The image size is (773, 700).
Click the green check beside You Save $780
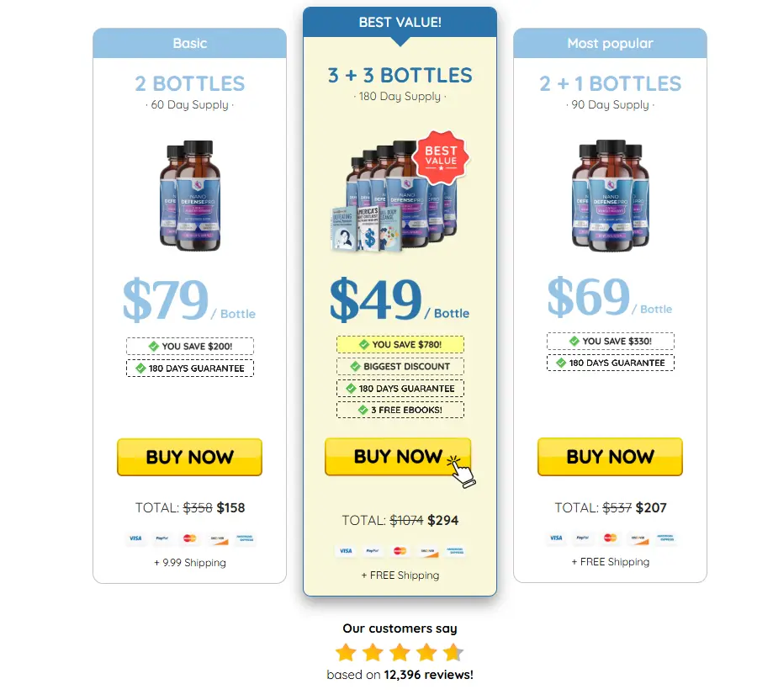(364, 344)
